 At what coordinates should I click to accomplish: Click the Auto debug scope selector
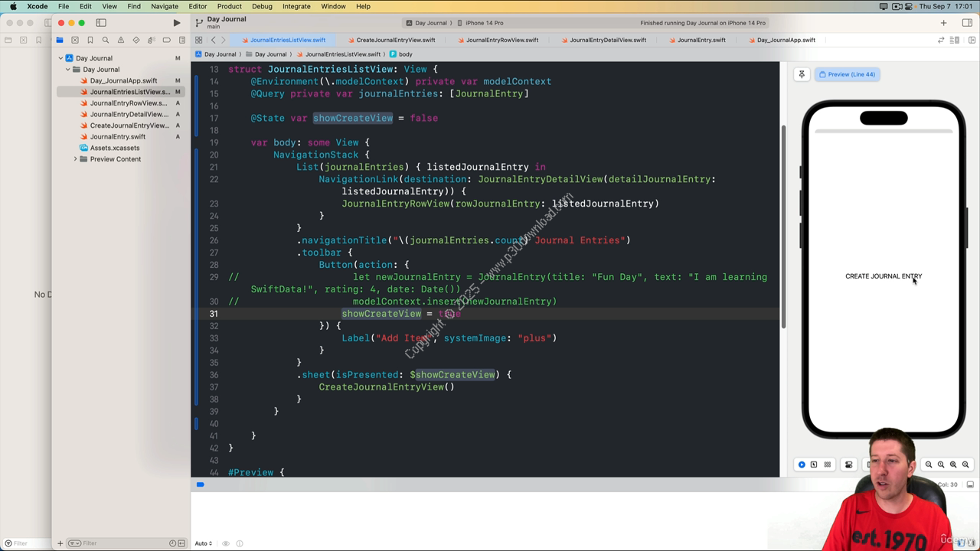[x=204, y=543]
